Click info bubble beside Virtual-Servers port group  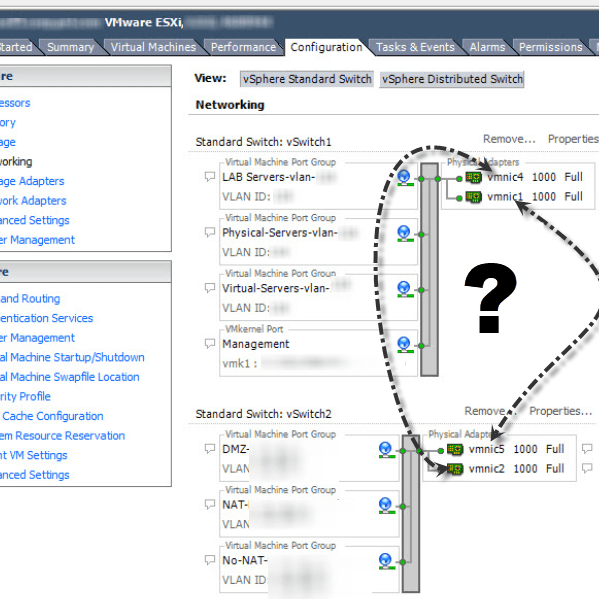[210, 288]
